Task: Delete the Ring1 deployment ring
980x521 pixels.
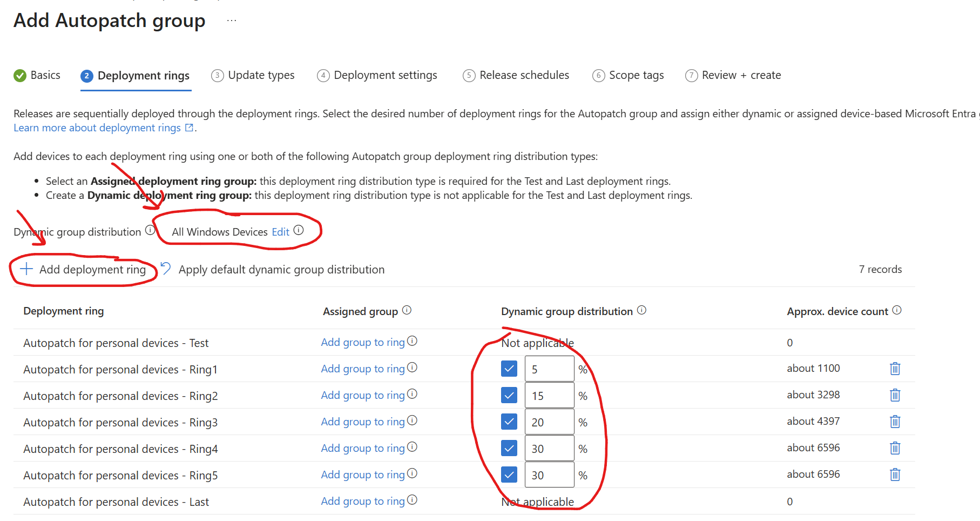Action: [x=895, y=369]
